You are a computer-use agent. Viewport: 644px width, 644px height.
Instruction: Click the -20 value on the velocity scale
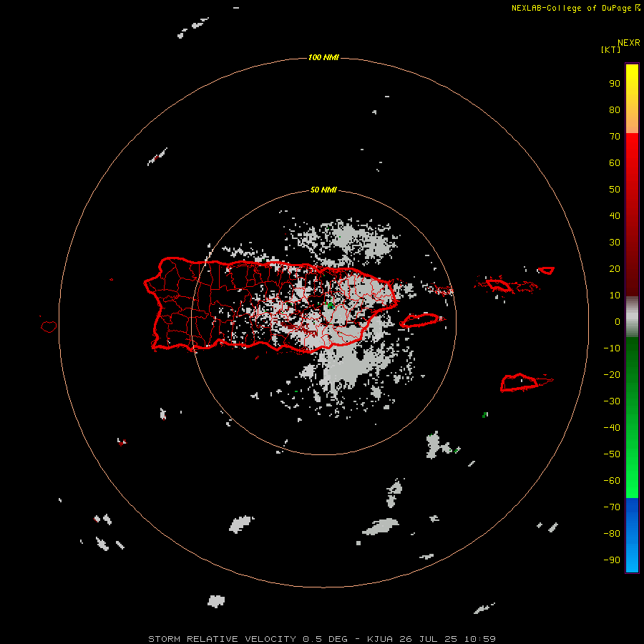612,374
